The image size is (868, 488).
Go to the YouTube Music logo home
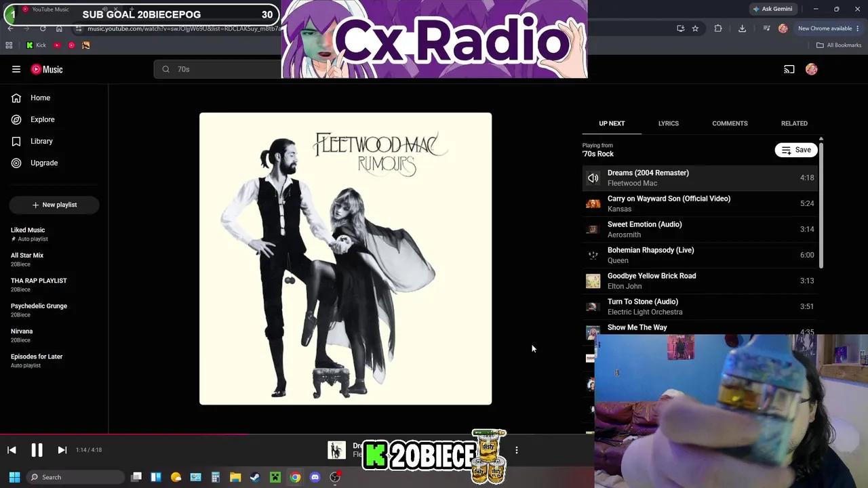tap(47, 69)
